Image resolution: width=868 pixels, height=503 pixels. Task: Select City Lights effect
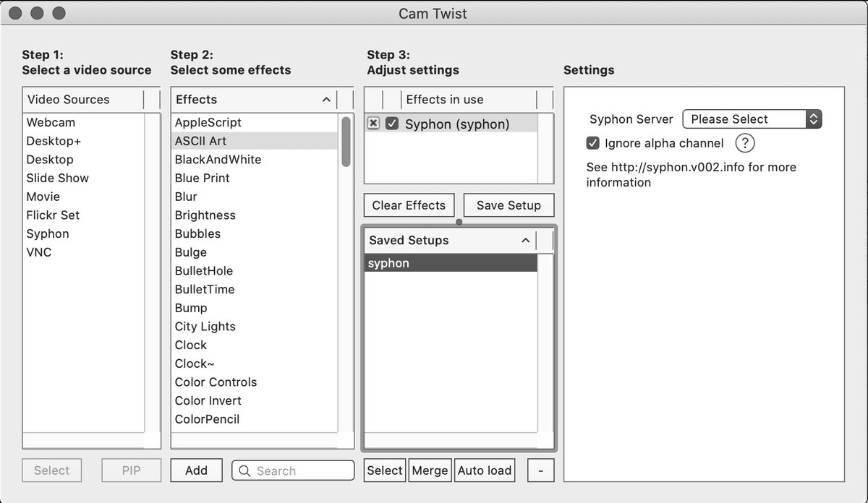(x=255, y=327)
